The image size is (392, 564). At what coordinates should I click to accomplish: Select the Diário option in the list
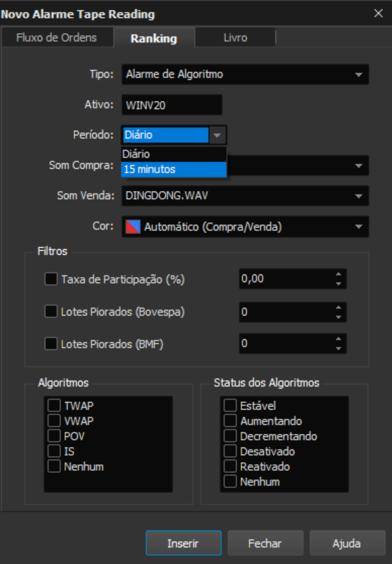pos(173,154)
